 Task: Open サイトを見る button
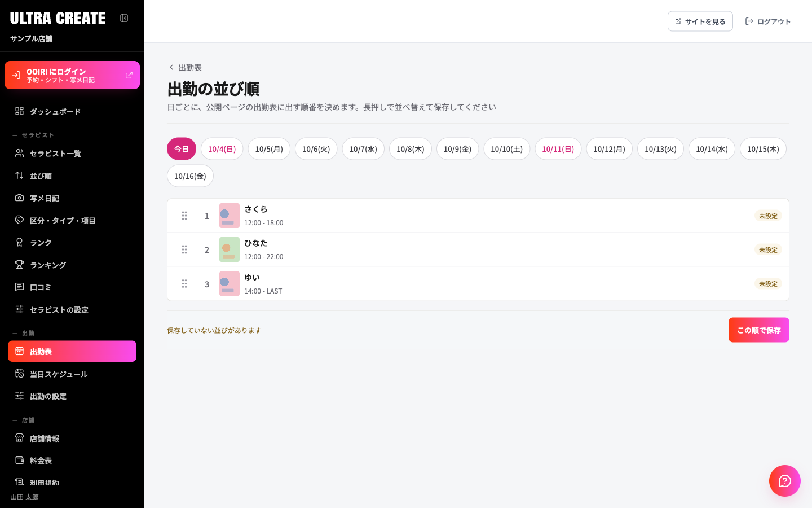pyautogui.click(x=700, y=21)
